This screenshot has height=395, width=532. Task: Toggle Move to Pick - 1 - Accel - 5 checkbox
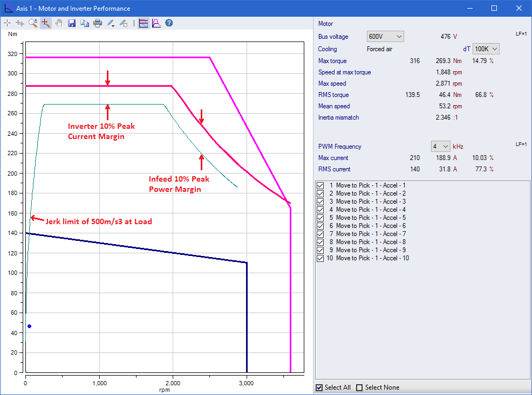[x=320, y=218]
